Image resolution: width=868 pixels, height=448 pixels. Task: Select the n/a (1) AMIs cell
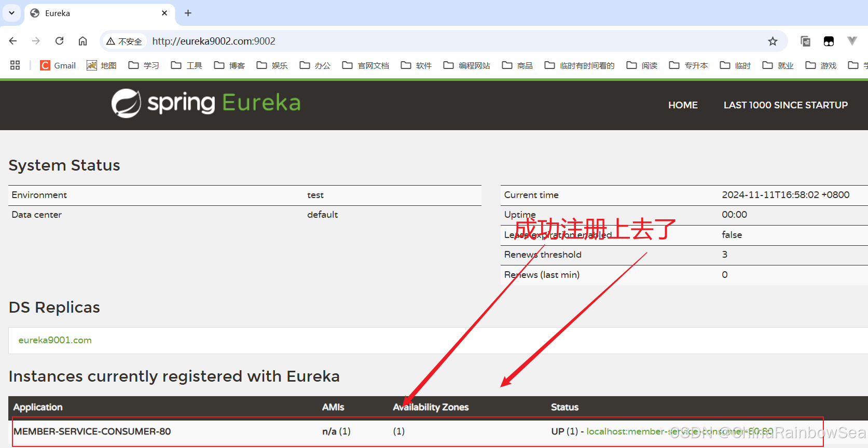point(336,431)
